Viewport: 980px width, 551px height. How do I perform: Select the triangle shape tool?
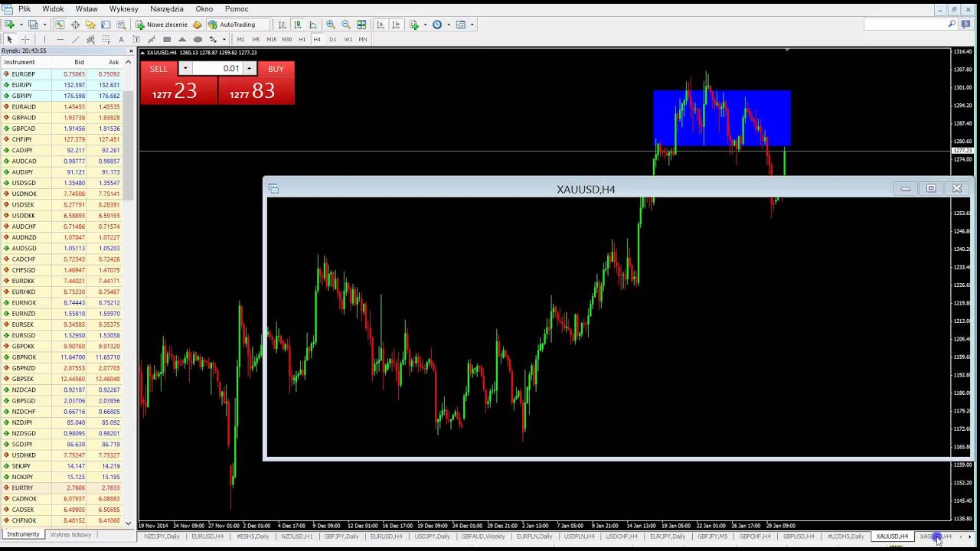182,39
